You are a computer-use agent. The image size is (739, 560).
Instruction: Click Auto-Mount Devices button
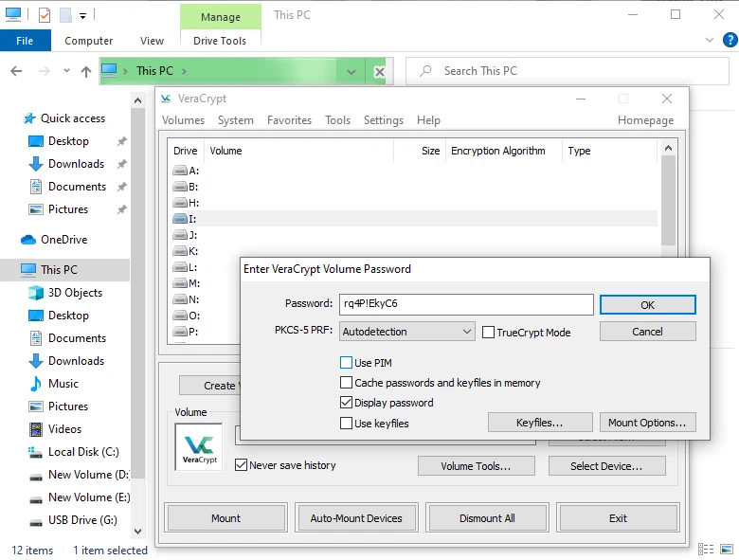(x=356, y=518)
